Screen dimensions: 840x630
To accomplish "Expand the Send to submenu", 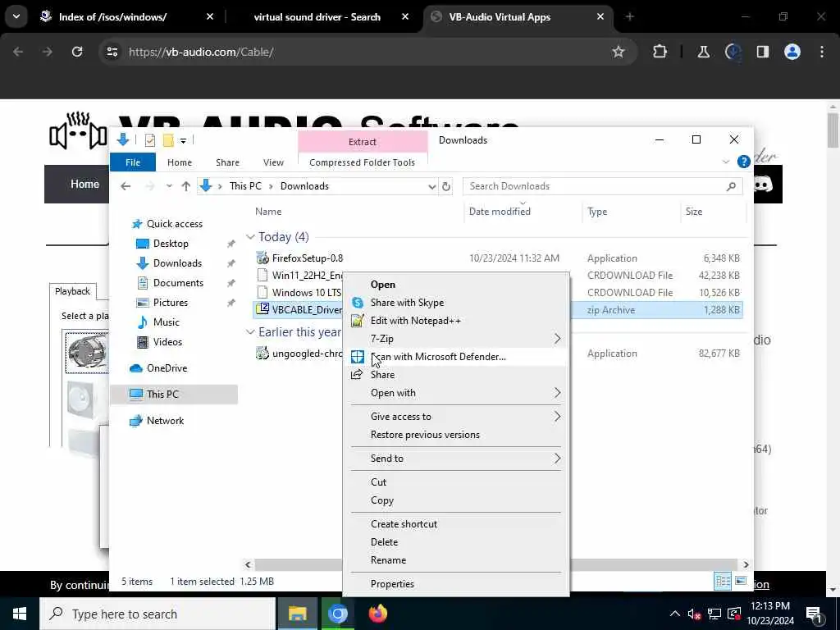I will tap(458, 459).
